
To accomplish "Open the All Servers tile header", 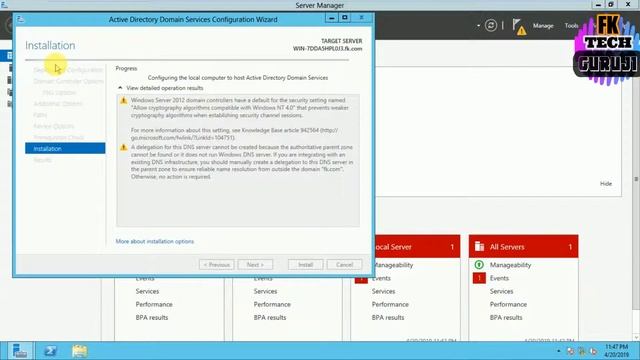I will coord(523,247).
